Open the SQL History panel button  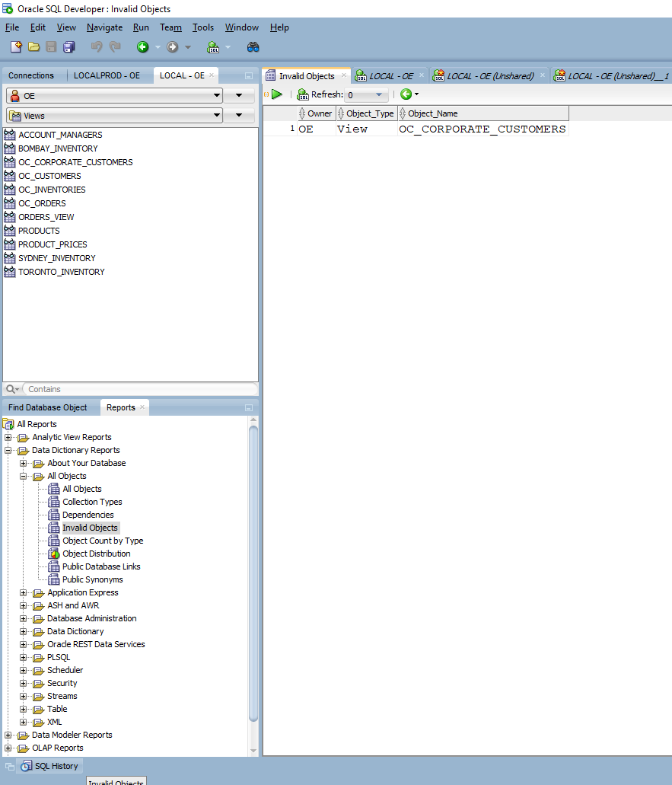point(50,766)
